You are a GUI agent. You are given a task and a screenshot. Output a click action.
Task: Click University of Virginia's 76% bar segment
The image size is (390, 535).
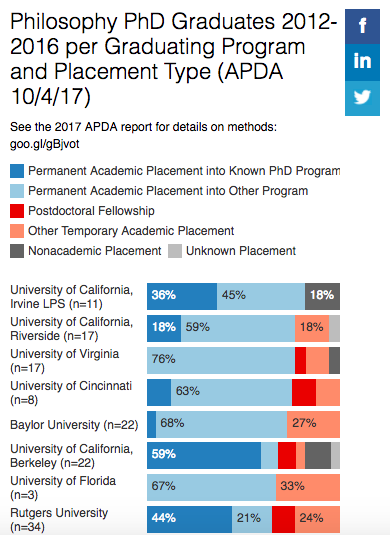click(221, 360)
